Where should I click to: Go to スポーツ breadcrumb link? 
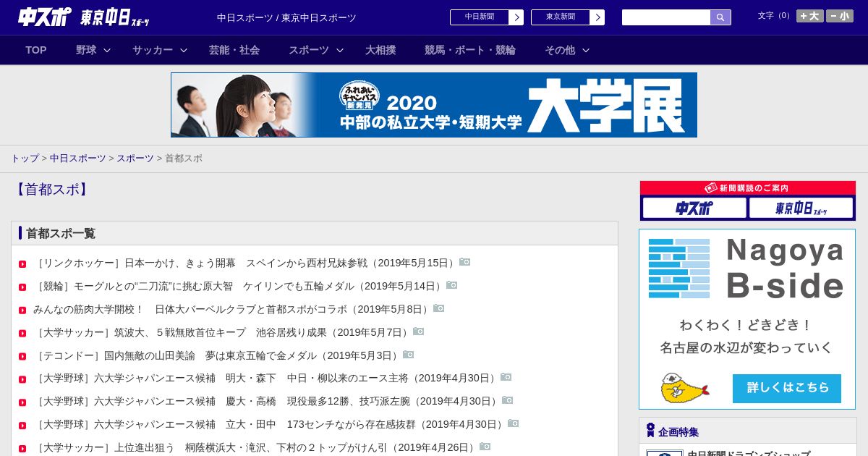(135, 158)
